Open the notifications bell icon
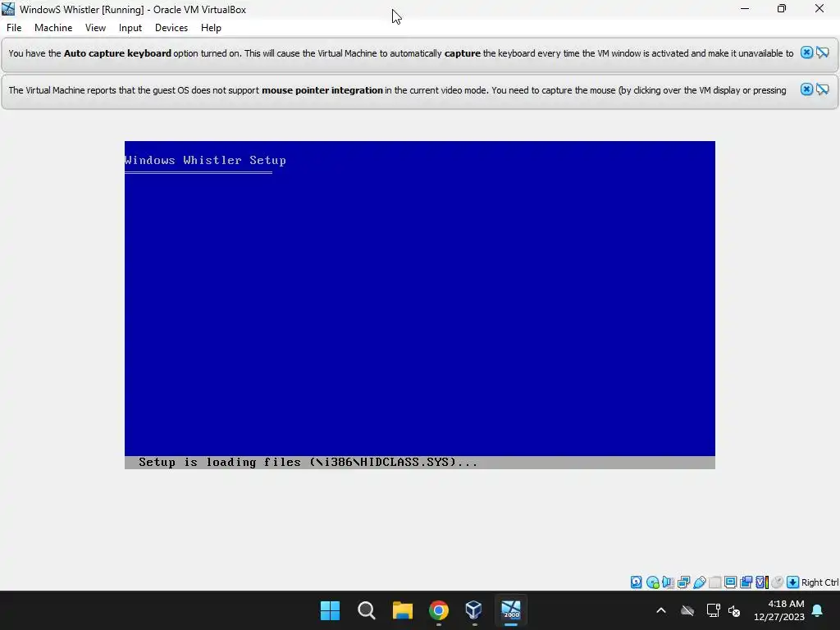Screen dimensions: 840x630 click(x=818, y=610)
